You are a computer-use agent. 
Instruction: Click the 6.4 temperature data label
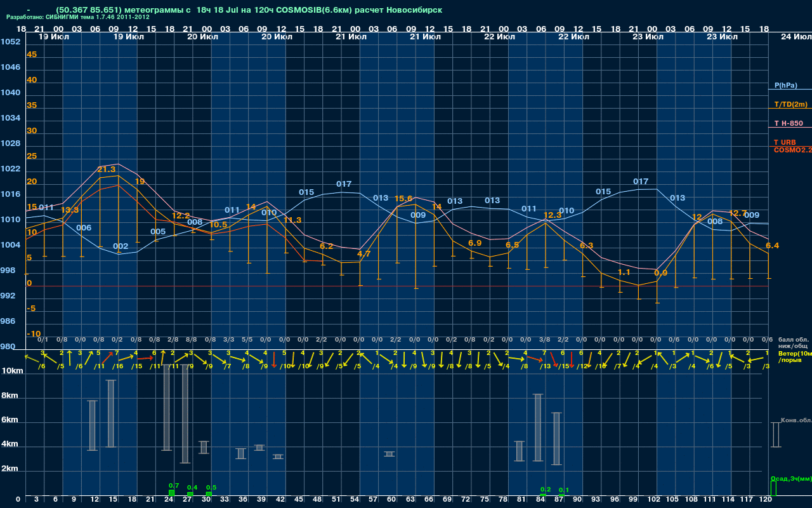coord(772,246)
